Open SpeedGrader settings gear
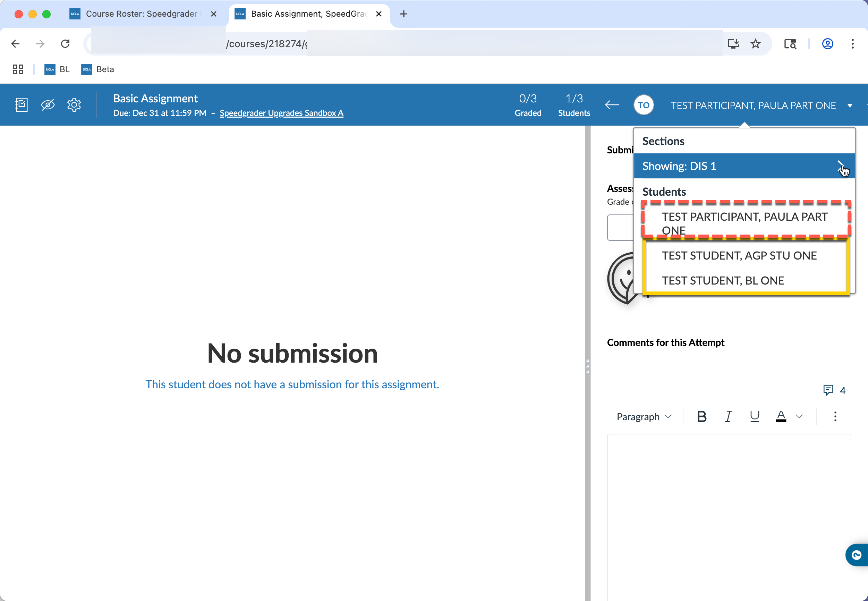868x601 pixels. coord(74,105)
